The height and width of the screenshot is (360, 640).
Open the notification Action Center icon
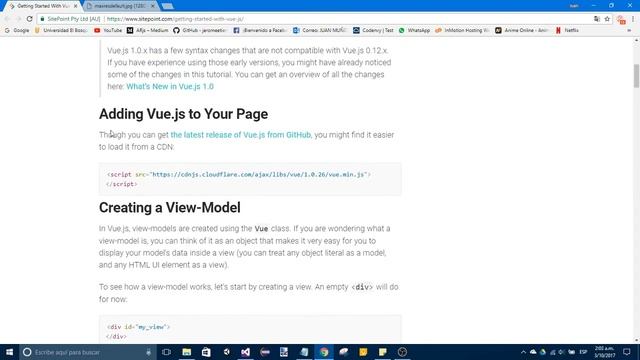point(627,352)
